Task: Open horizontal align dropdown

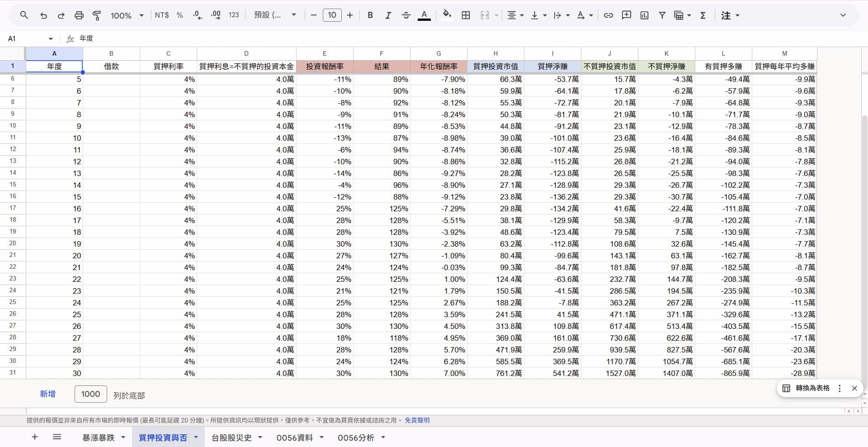Action: click(x=515, y=15)
